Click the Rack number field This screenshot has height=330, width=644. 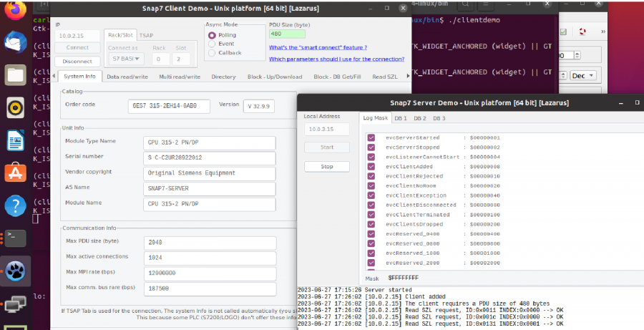(160, 59)
